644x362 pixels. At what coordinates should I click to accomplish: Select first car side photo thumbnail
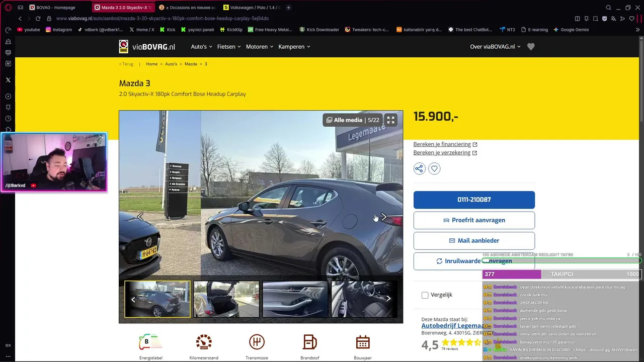pos(157,299)
